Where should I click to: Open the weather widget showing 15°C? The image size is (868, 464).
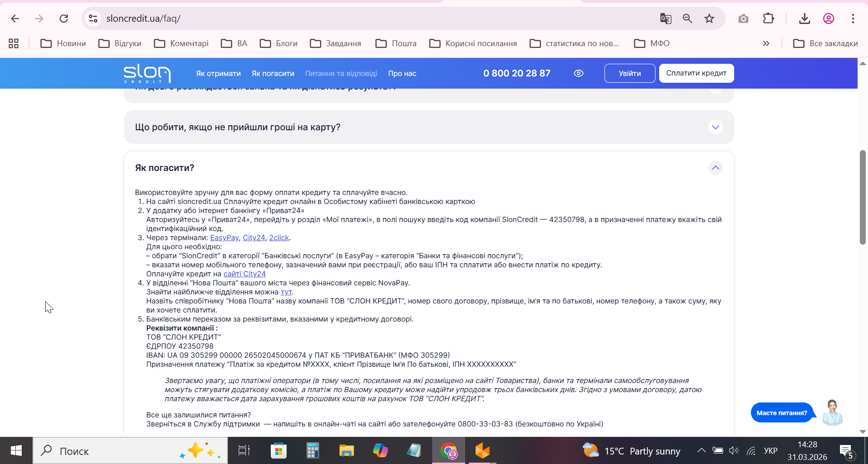[x=631, y=450]
